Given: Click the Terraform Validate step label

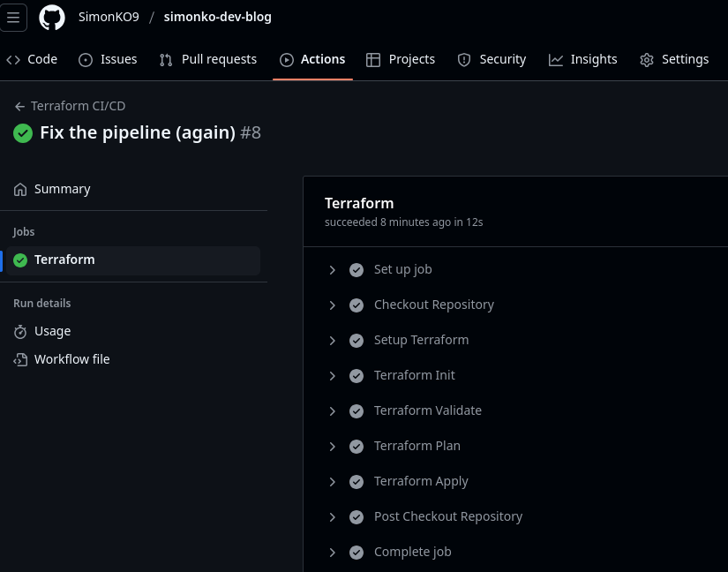Looking at the screenshot, I should coord(428,410).
